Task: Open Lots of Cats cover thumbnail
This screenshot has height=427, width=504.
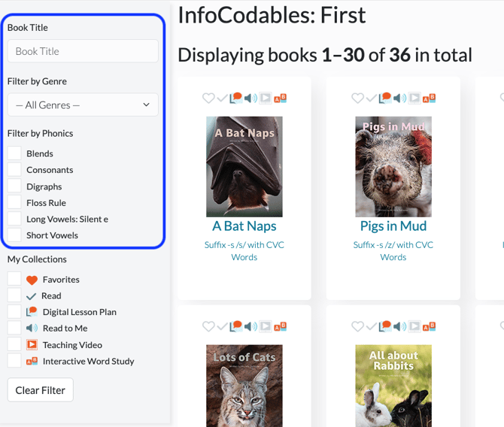Action: (x=244, y=386)
